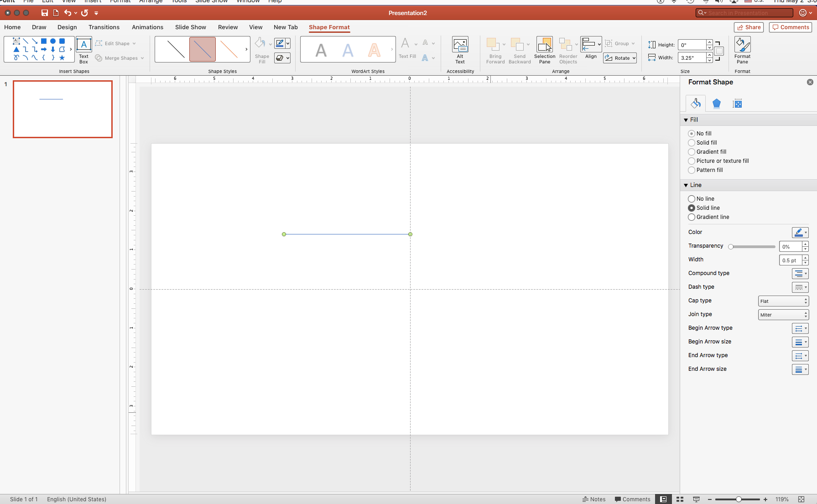The image size is (817, 504).
Task: Click the Share button
Action: (749, 27)
